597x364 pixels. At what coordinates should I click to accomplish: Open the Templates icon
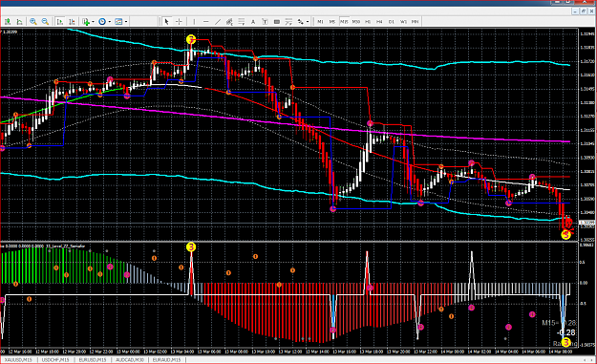tap(118, 22)
